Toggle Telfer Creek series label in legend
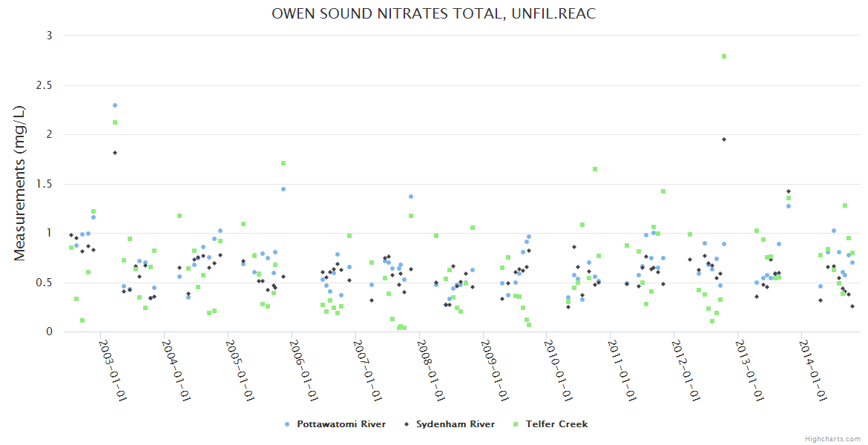The image size is (868, 445). coord(556,424)
